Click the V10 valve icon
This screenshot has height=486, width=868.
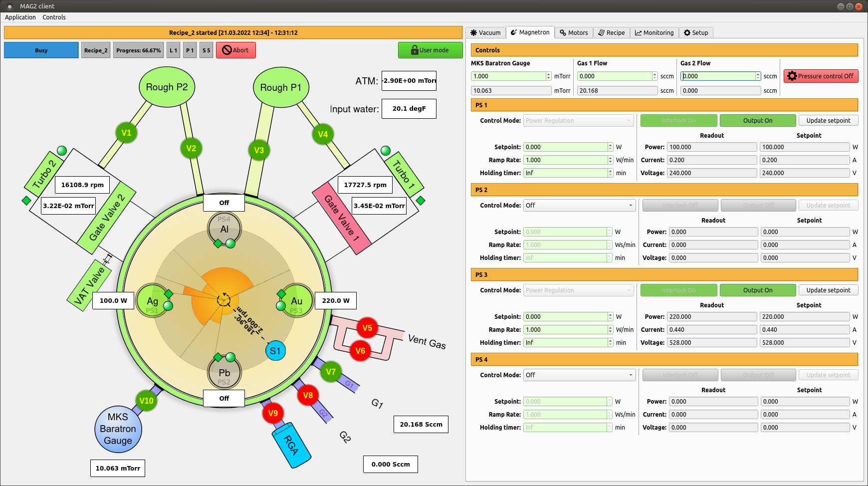click(x=146, y=401)
